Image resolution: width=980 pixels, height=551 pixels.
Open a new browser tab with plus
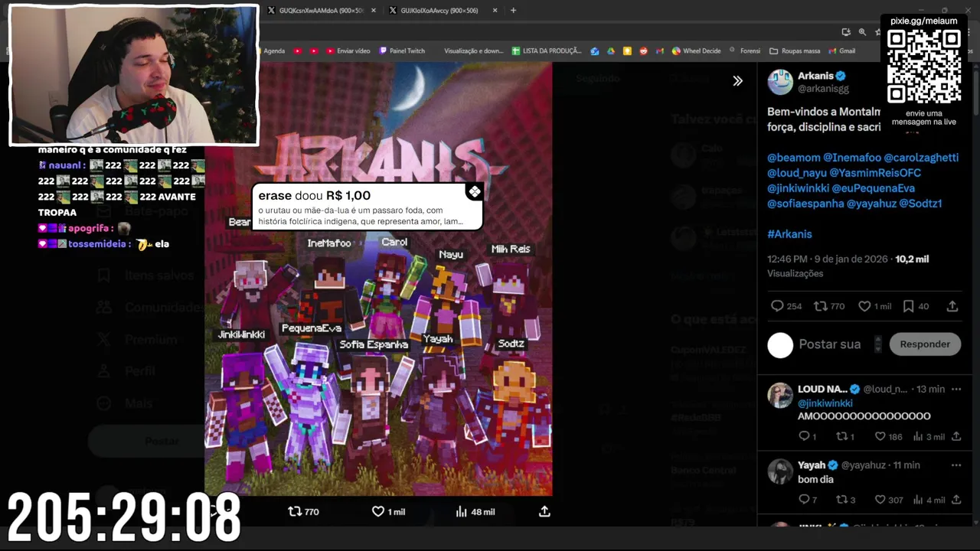513,10
